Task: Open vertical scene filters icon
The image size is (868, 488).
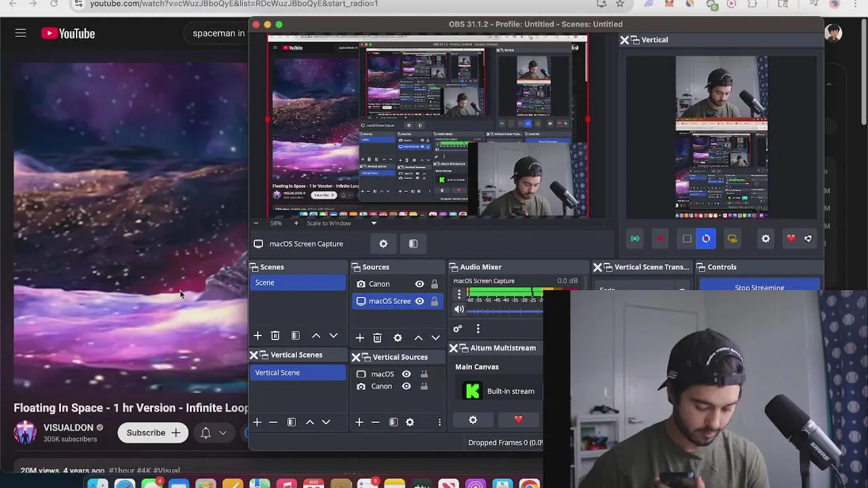Action: (292, 422)
